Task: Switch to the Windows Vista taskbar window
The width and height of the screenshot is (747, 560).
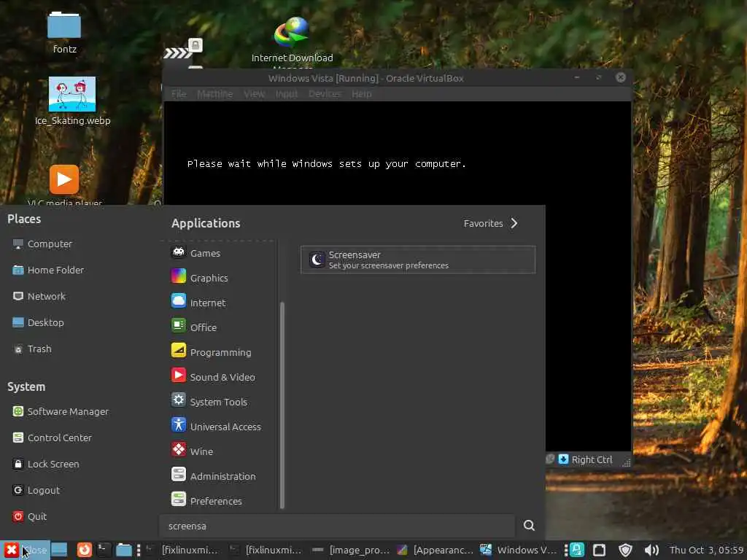Action: [519, 550]
